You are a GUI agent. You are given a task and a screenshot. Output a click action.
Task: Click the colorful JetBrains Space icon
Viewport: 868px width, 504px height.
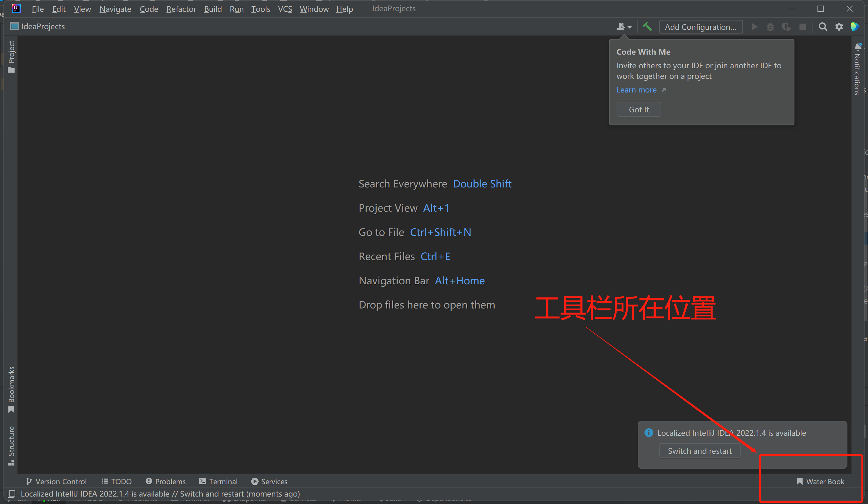coord(855,27)
